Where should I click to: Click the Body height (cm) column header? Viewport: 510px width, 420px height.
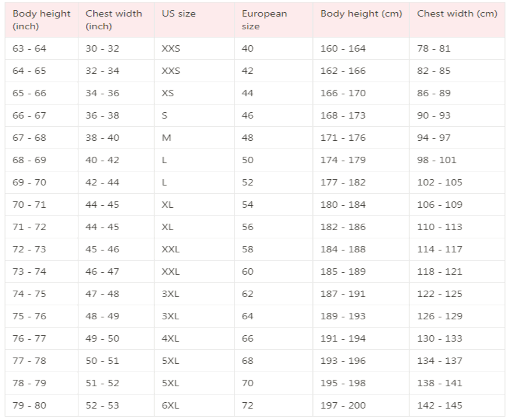tap(361, 20)
